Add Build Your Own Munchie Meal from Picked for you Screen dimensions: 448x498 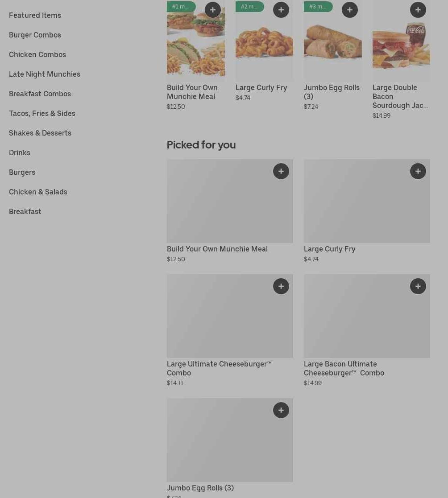point(281,171)
